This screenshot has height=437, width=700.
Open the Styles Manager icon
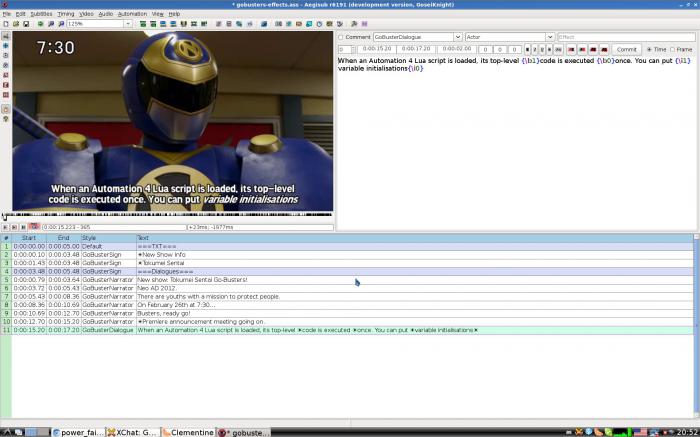point(219,24)
